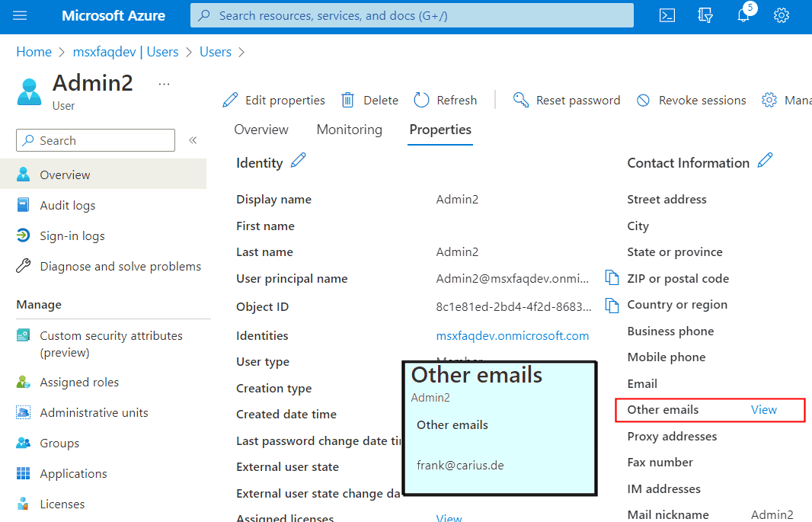Image resolution: width=812 pixels, height=522 pixels.
Task: Click the Refresh circular arrow icon
Action: coord(421,100)
